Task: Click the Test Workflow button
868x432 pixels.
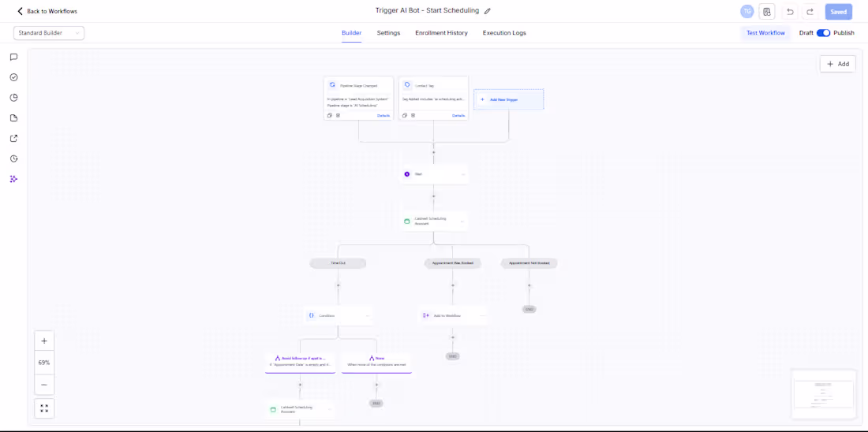Action: pos(765,32)
